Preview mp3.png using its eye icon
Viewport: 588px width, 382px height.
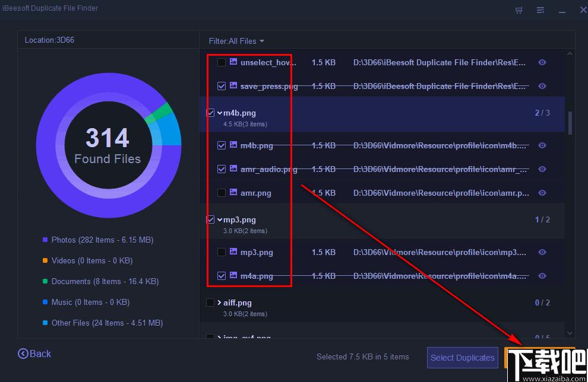point(542,252)
